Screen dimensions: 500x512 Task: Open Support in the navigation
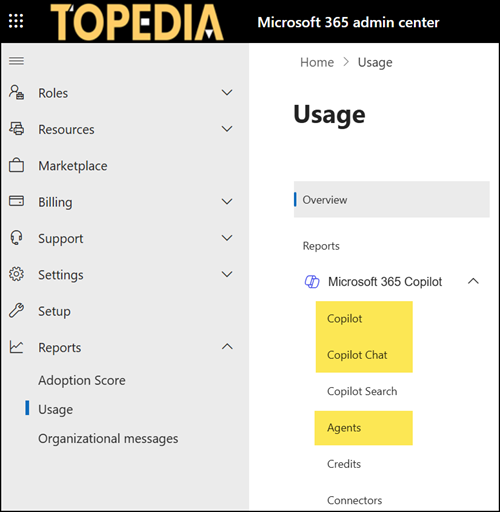pyautogui.click(x=61, y=239)
